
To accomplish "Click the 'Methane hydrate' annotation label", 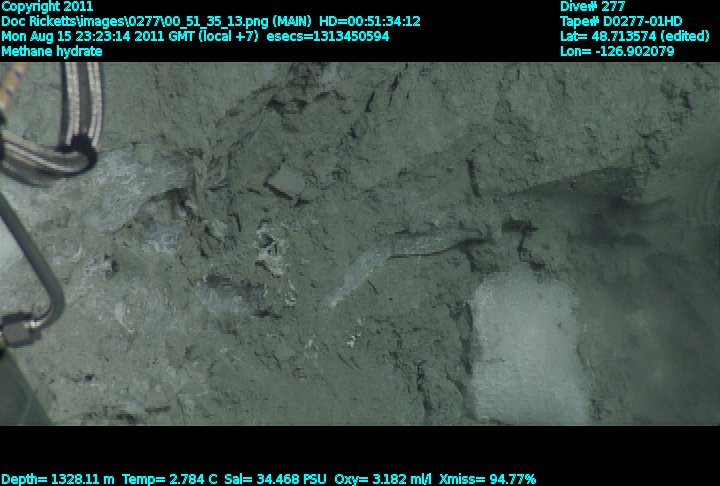I will [51, 51].
